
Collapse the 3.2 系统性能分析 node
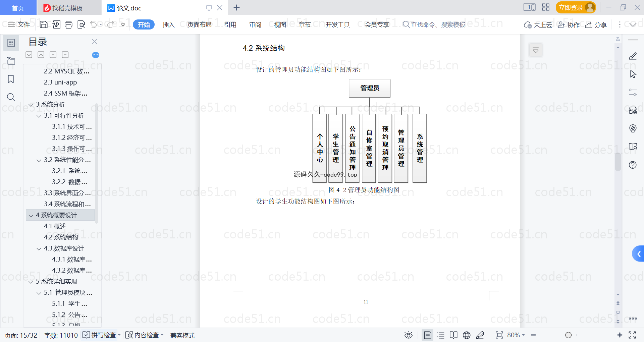tap(39, 160)
